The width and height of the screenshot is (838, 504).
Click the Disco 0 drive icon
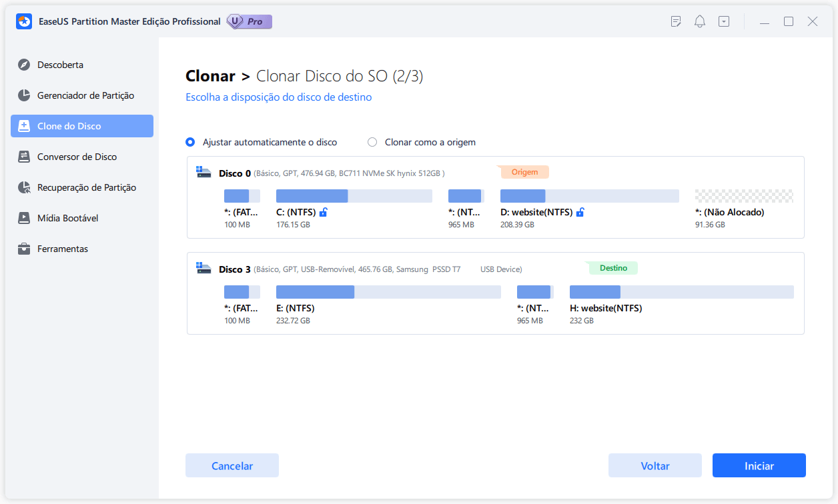[x=203, y=173]
